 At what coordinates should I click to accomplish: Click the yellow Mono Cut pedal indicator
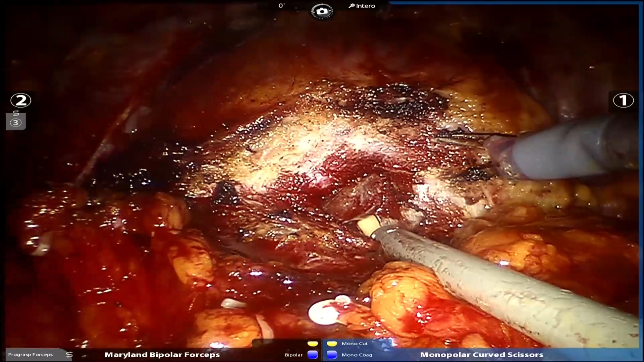[x=332, y=344]
